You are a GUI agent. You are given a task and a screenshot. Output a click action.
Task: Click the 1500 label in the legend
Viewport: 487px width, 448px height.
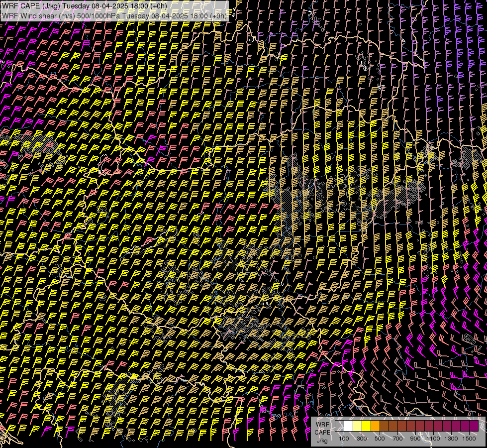(x=469, y=439)
